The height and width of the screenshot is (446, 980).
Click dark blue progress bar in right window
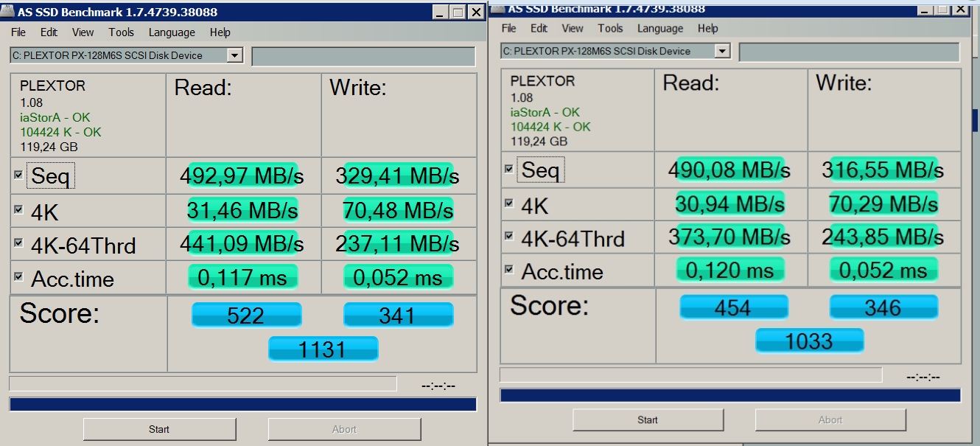pos(730,395)
